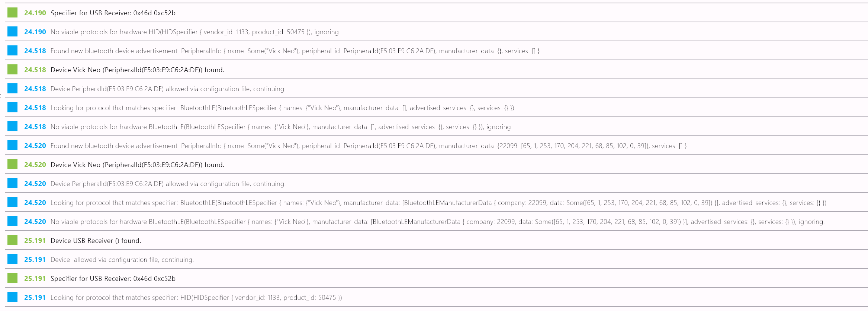This screenshot has width=868, height=311.
Task: Click green icon for 25.191 Specifier for USB Receiver
Action: click(x=12, y=278)
